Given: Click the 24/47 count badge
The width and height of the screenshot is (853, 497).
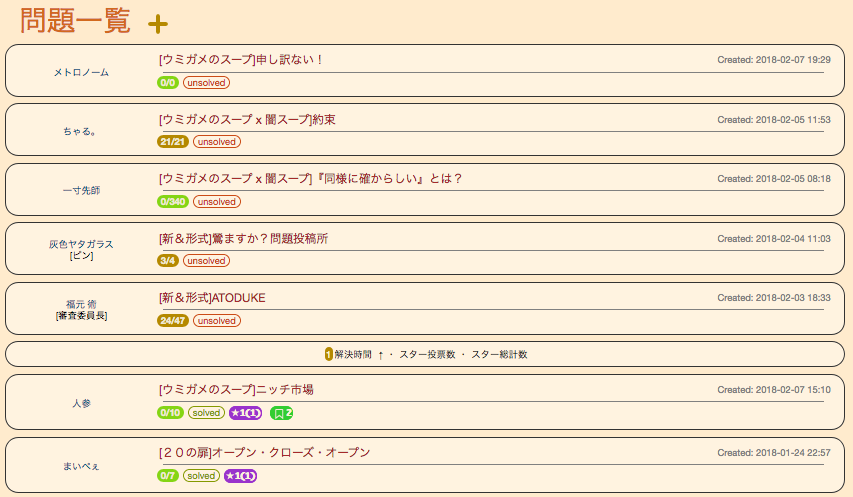Looking at the screenshot, I should click(172, 321).
